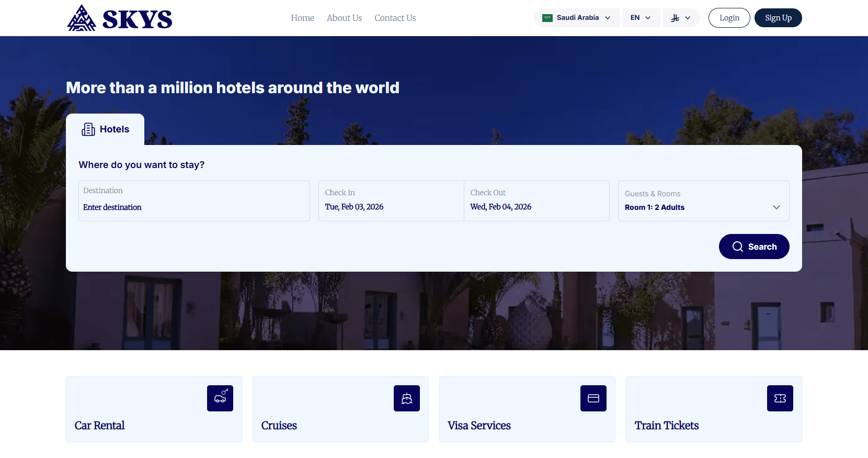The width and height of the screenshot is (868, 458).
Task: Open the Visa Services card
Action: coord(527,409)
